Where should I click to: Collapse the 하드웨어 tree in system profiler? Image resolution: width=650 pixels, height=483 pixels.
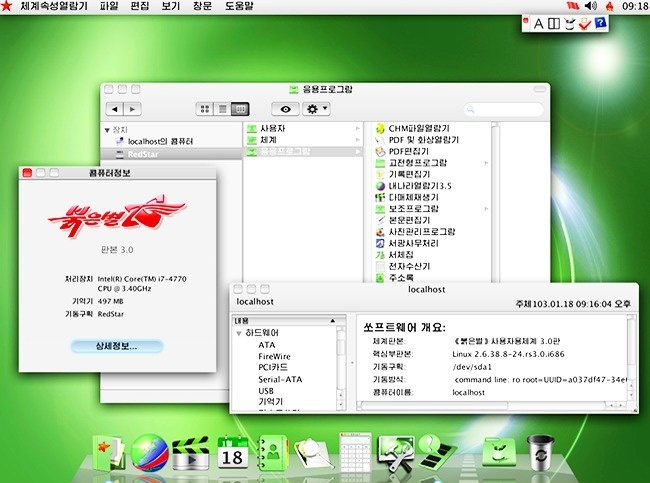pos(238,333)
